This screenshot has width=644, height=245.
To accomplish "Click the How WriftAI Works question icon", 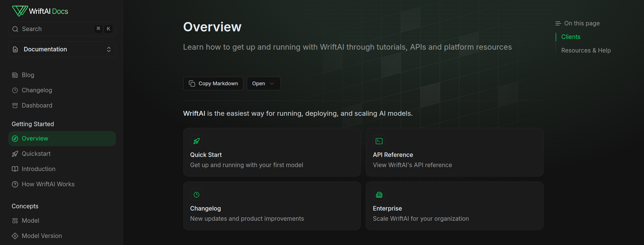I will tap(15, 184).
